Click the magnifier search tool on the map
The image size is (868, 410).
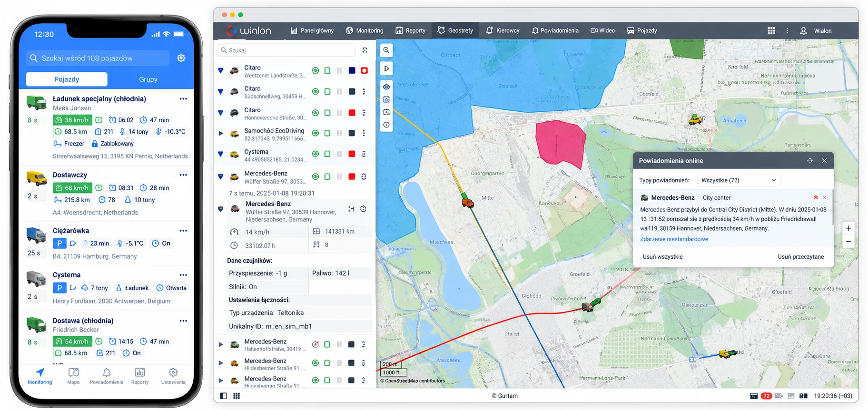(x=386, y=50)
